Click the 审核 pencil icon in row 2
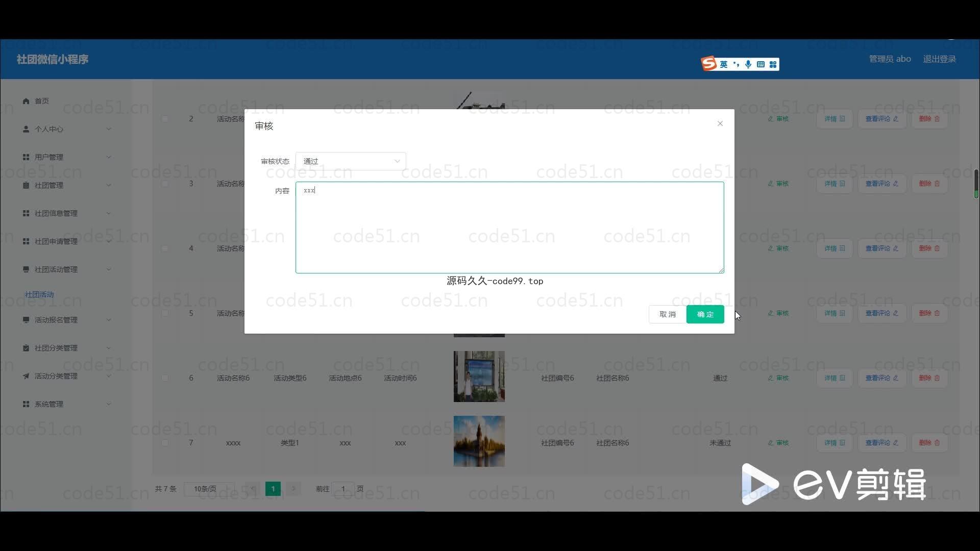980x551 pixels. [771, 119]
